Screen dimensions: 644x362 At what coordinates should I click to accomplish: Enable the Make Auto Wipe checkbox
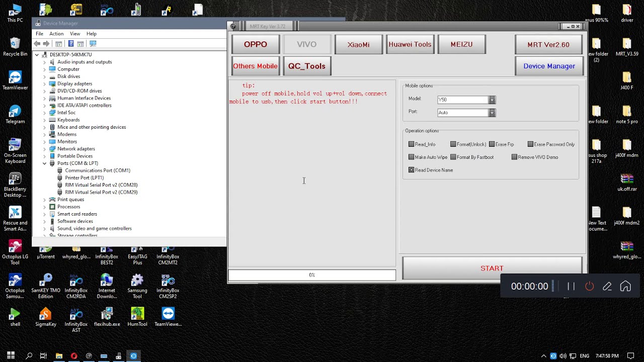412,157
